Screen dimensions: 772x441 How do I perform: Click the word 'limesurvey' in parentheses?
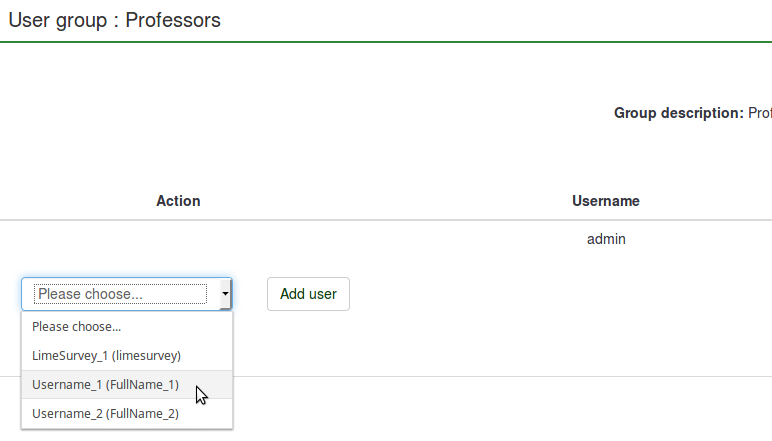point(146,356)
